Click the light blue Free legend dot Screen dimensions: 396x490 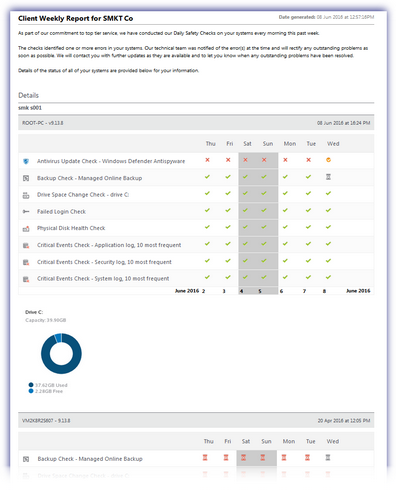point(31,391)
